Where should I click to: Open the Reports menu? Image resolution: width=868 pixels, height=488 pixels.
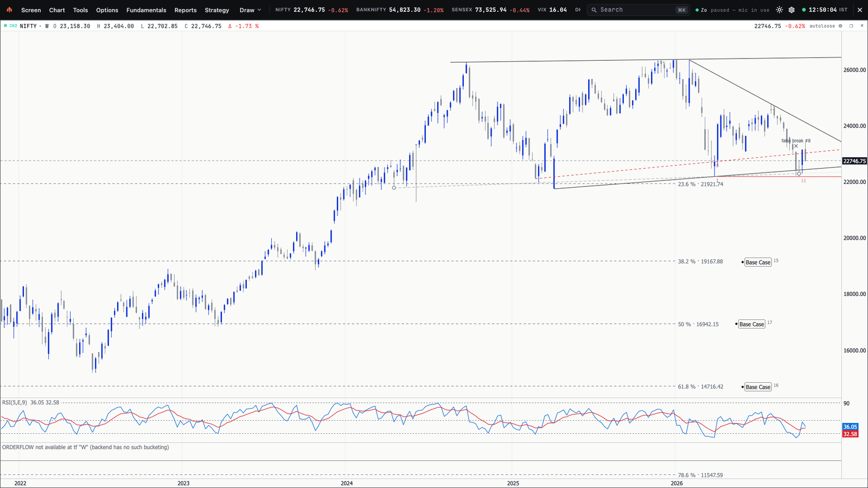click(186, 10)
